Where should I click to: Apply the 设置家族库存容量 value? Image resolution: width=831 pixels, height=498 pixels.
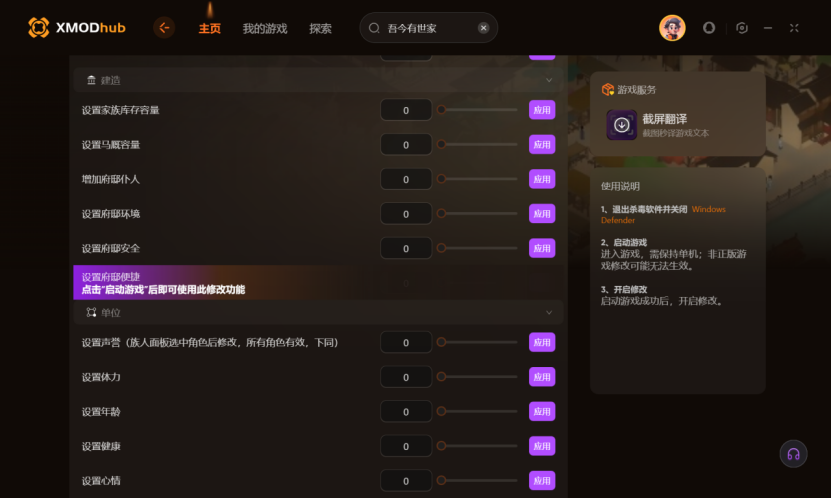(542, 110)
